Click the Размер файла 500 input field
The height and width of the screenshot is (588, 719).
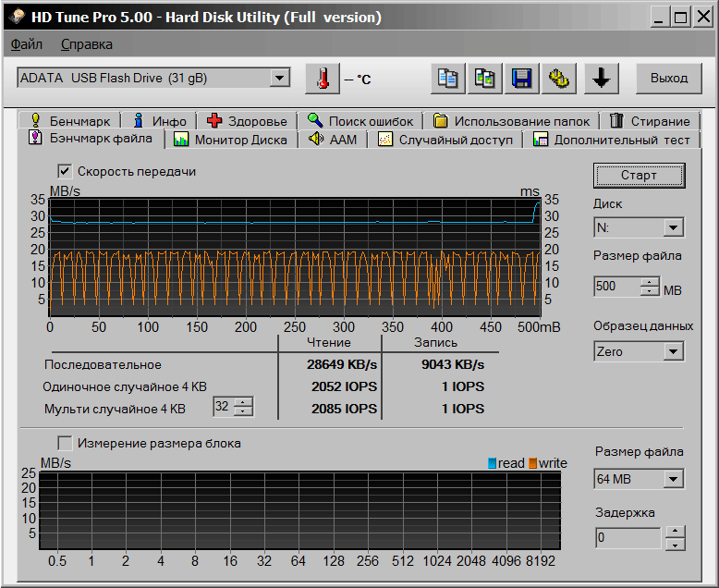(616, 287)
